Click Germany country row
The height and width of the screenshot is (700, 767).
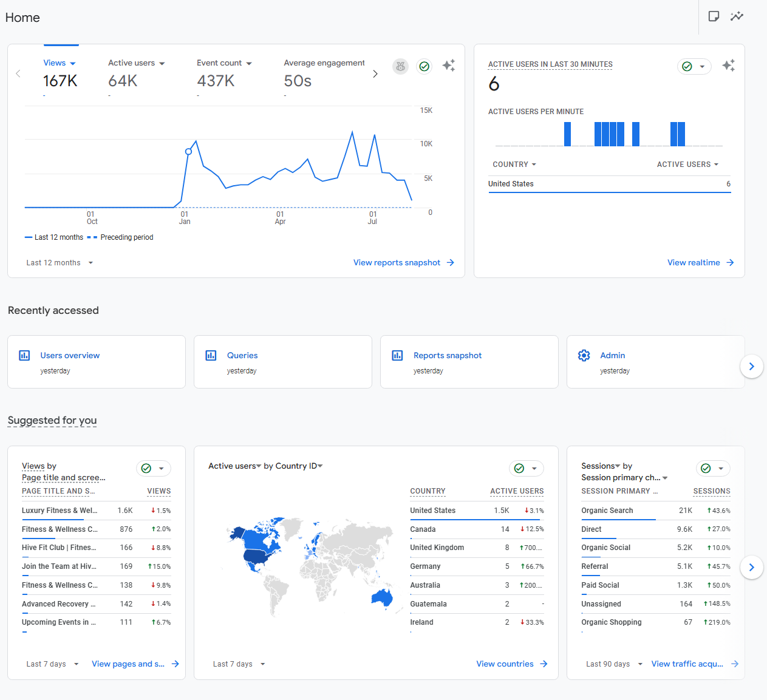[x=477, y=566]
